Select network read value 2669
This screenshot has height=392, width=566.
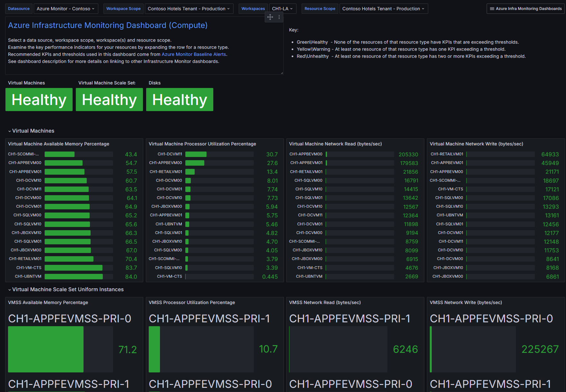tap(411, 277)
